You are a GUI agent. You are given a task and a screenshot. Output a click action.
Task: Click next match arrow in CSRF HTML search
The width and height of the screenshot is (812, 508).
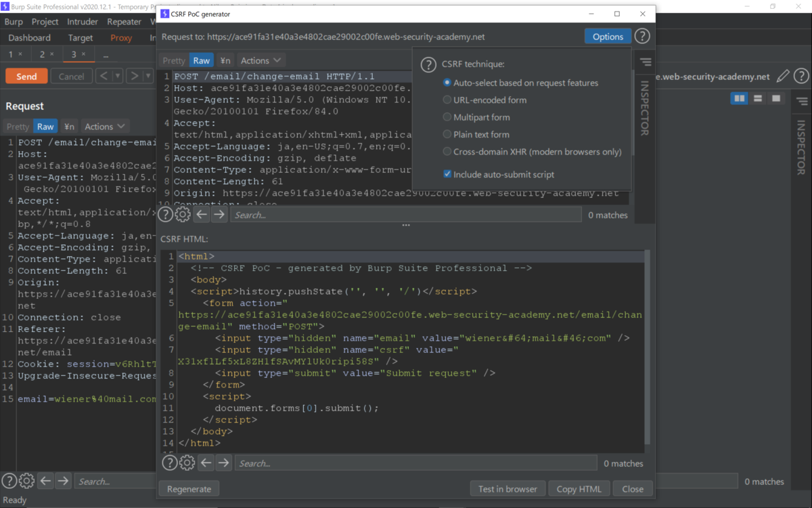223,463
